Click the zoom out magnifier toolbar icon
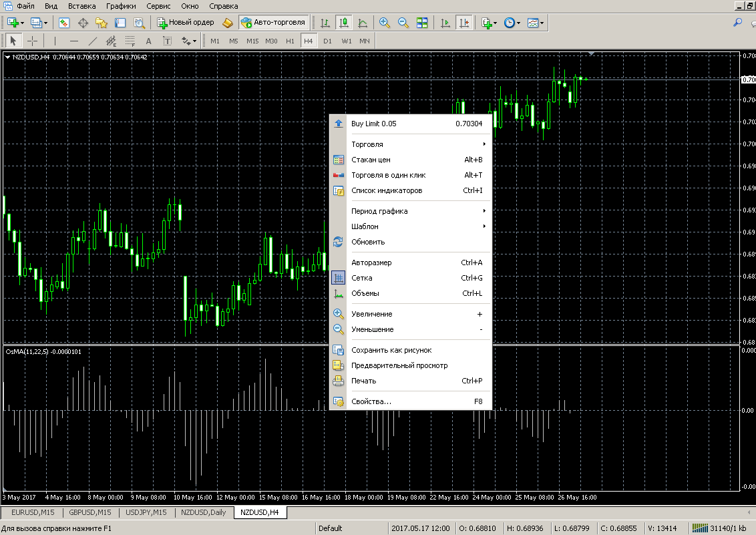756x535 pixels. (403, 23)
